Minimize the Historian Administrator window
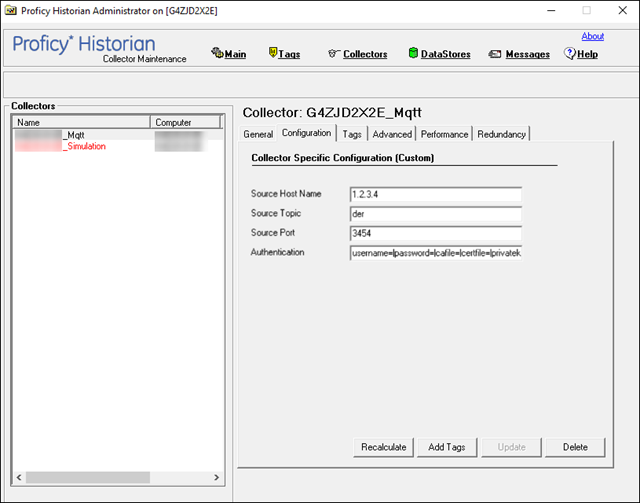640x503 pixels. tap(551, 11)
